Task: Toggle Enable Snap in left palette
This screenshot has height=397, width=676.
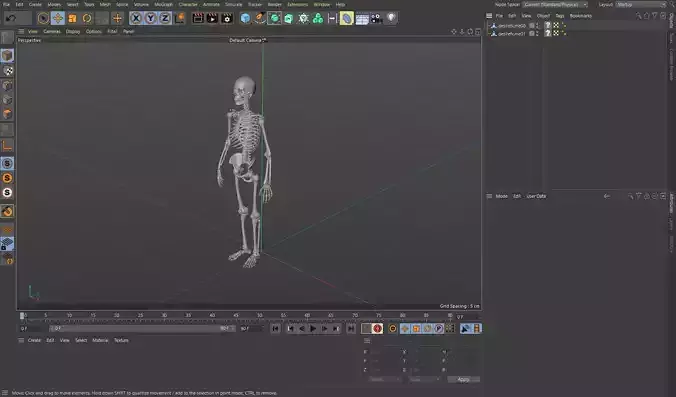Action: coord(7,211)
